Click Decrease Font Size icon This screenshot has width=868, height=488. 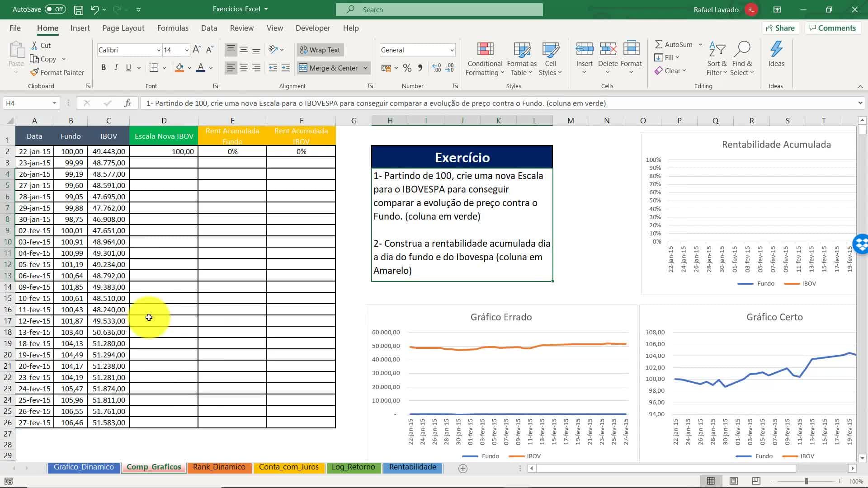pyautogui.click(x=210, y=50)
